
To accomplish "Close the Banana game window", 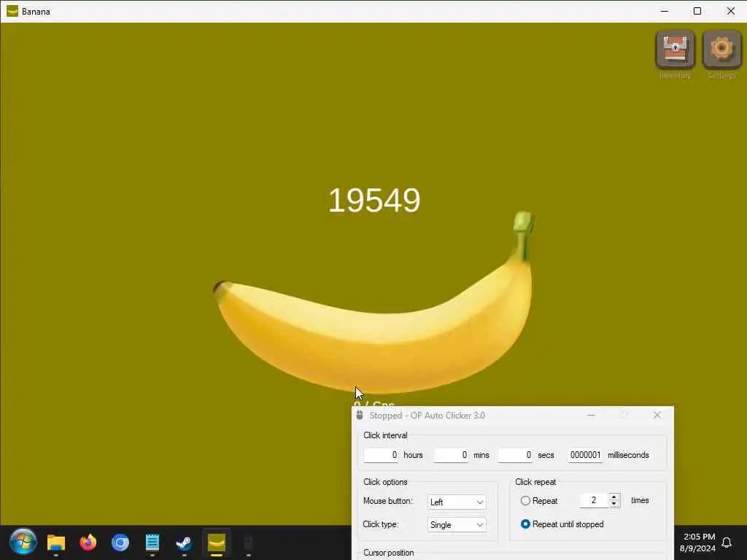I will [x=730, y=11].
